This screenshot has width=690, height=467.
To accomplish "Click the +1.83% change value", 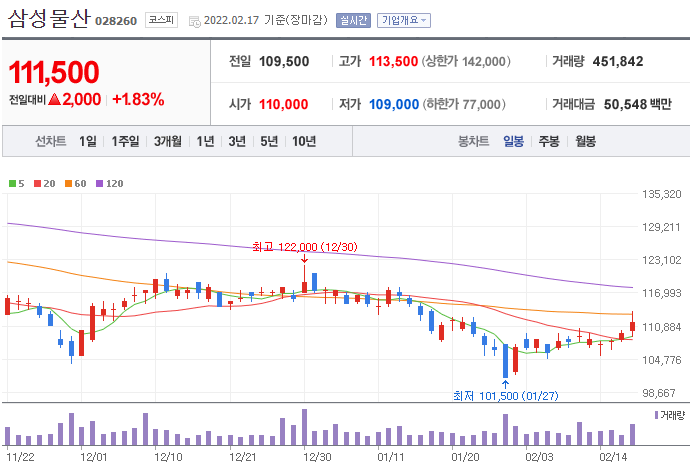I will coord(138,99).
